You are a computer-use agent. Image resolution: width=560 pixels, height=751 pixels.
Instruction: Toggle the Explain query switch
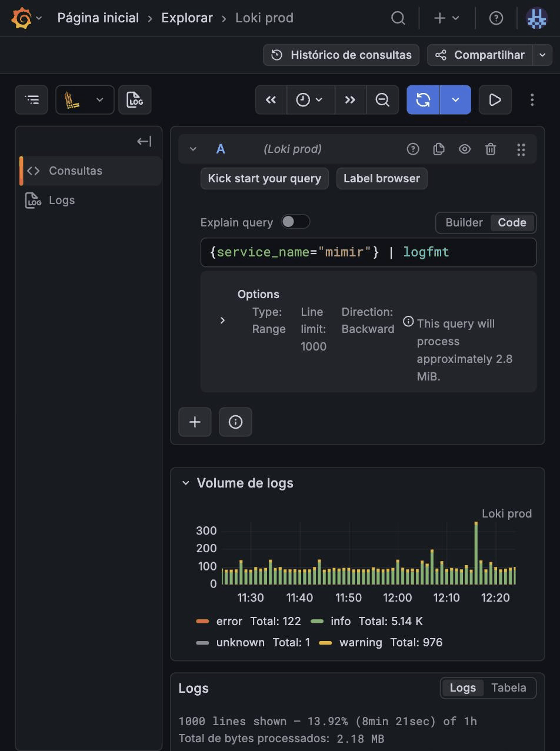tap(295, 222)
